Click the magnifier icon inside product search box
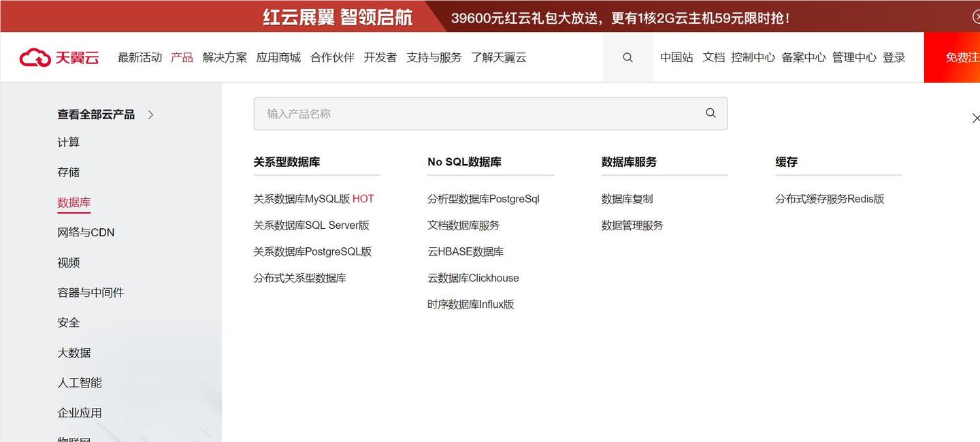 point(710,113)
